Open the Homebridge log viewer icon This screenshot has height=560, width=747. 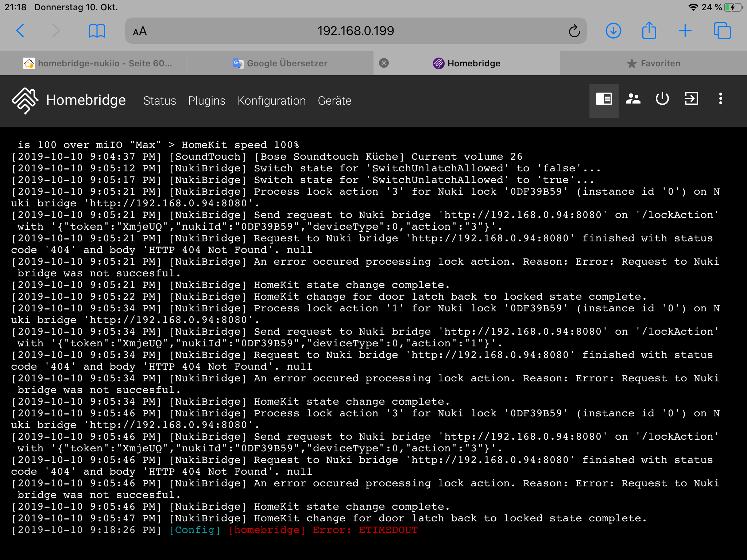point(604,99)
